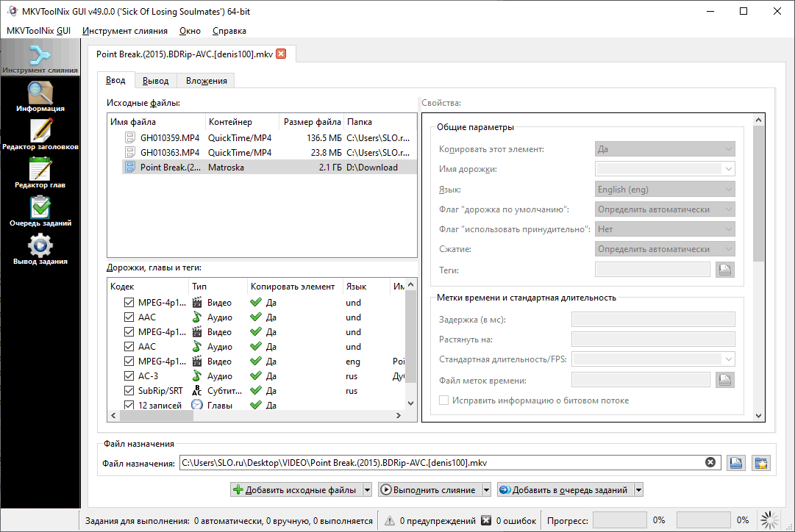Viewport: 795px width, 532px height.
Task: Uncheck the second AAC audio track
Action: [129, 347]
